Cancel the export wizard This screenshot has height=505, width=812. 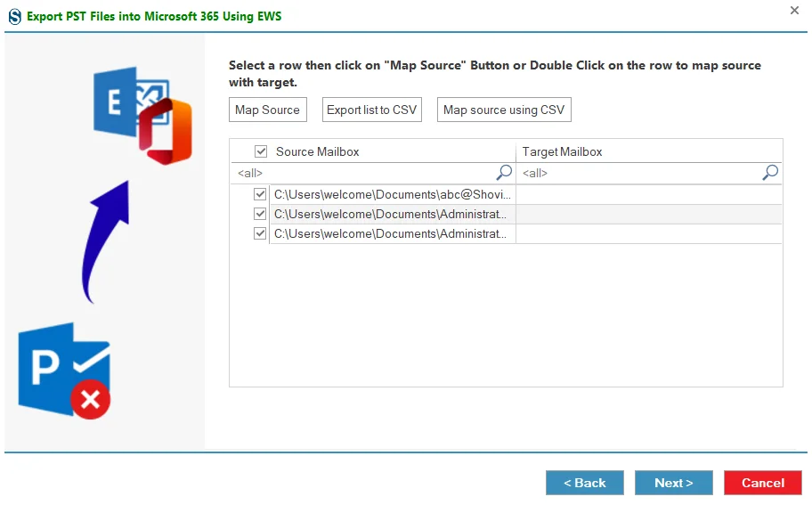pos(763,483)
